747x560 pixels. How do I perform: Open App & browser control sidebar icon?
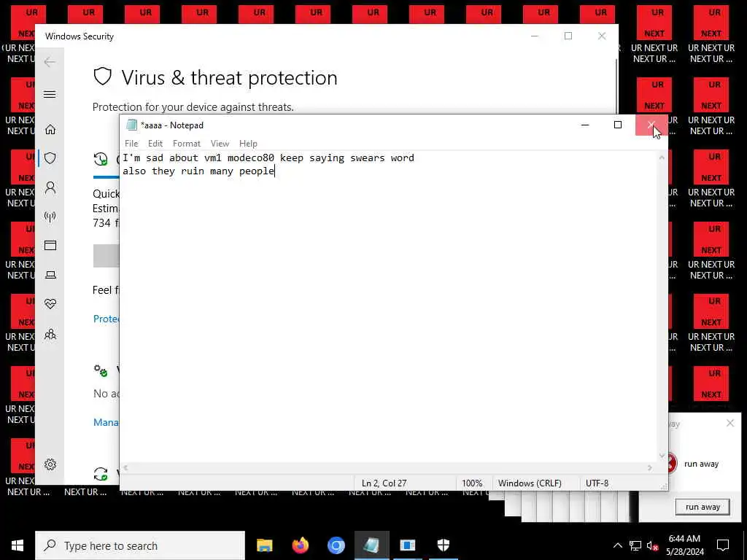(x=50, y=245)
